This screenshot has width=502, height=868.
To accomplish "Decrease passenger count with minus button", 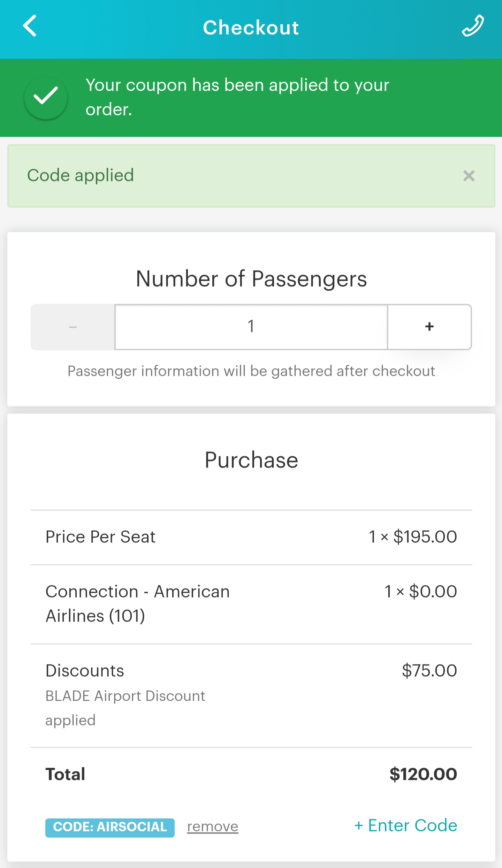I will (x=73, y=327).
